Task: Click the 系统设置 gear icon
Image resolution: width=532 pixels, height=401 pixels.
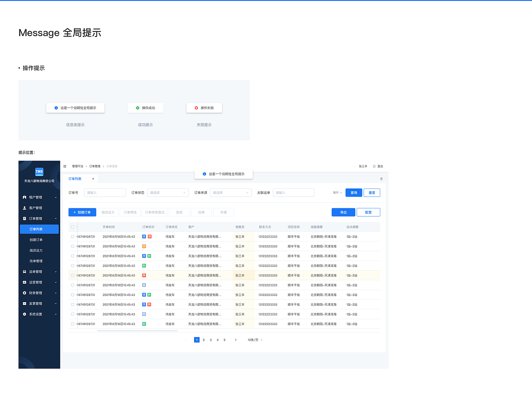Action: 25,314
